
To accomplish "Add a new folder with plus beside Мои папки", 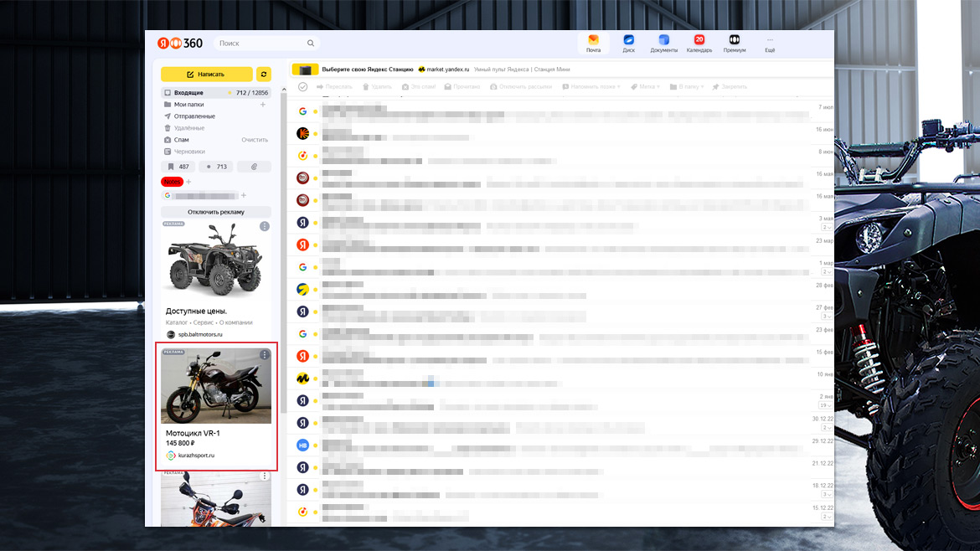I will pos(263,105).
